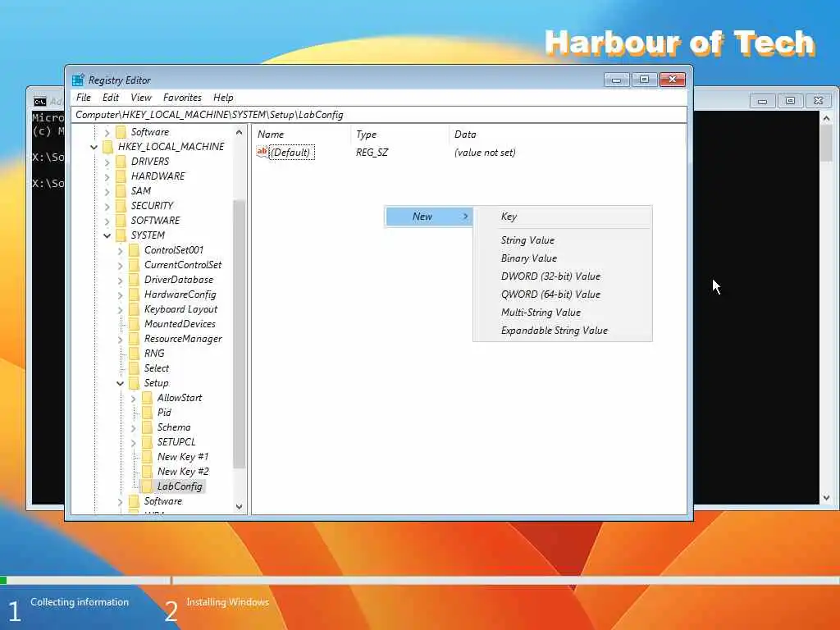Click tree pane scroll up arrow
Viewport: 840px width, 630px height.
click(x=239, y=132)
